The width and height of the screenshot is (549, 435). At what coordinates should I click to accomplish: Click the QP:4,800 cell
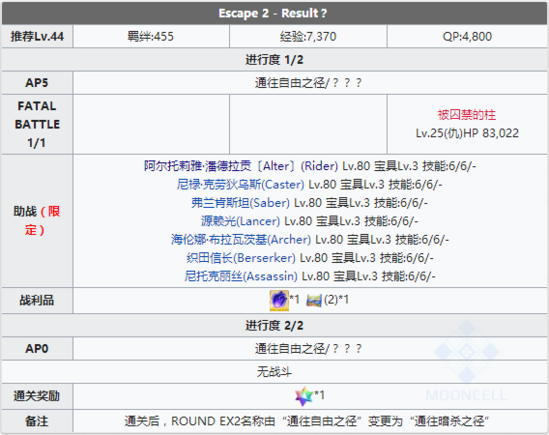pyautogui.click(x=467, y=36)
